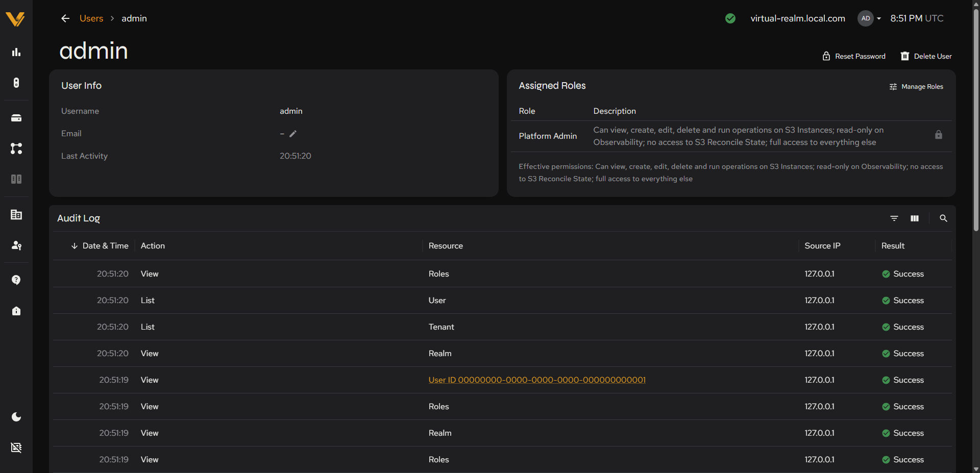Open the AD account avatar dropdown
Screen dimensions: 980x473
(x=869, y=18)
